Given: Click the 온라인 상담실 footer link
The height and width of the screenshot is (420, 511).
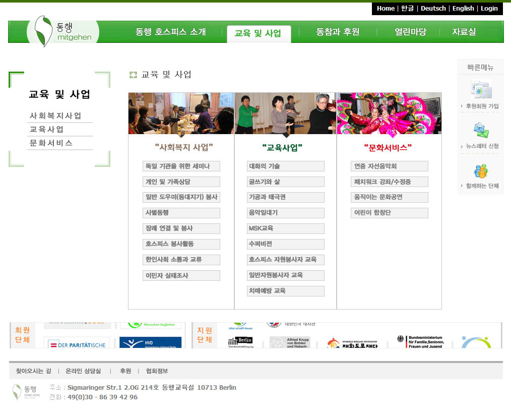Looking at the screenshot, I should pyautogui.click(x=83, y=371).
